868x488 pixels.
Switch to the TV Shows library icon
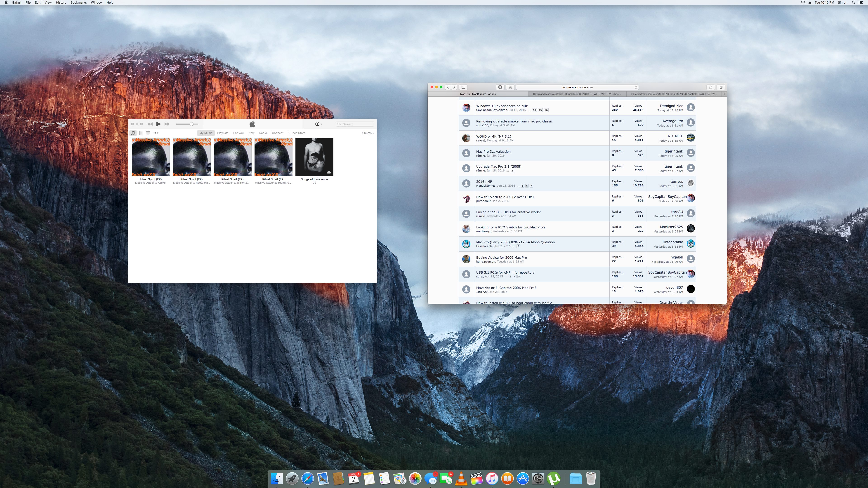(x=148, y=133)
